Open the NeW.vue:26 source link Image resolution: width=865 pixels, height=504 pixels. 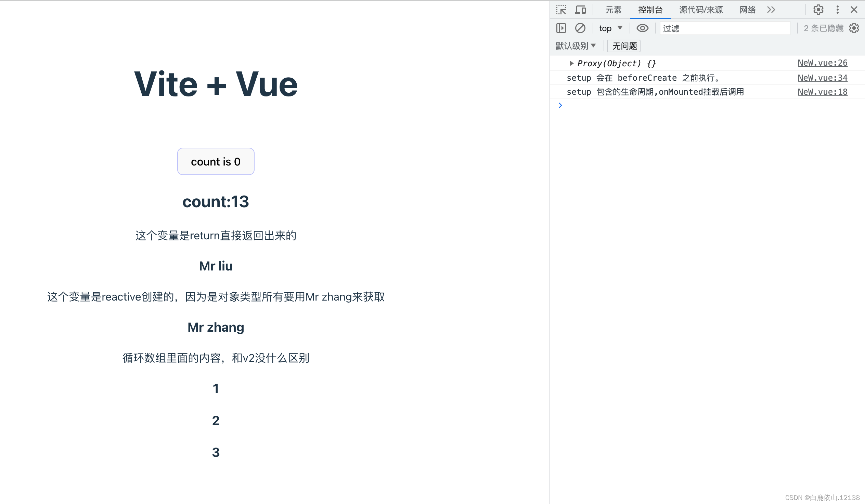pos(823,63)
